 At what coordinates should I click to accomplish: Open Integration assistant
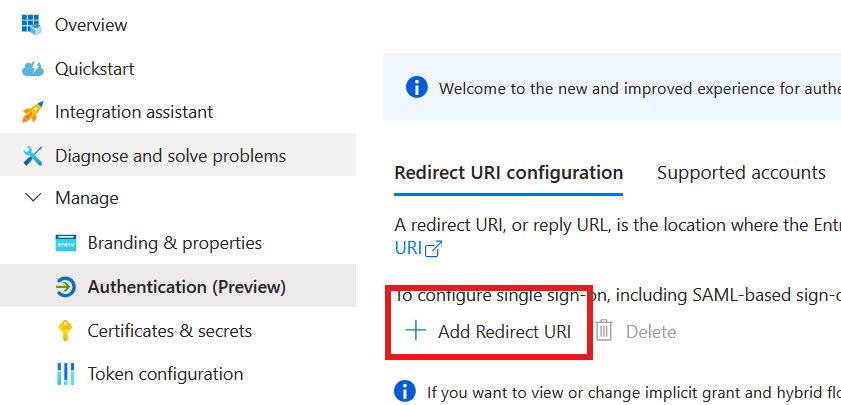(x=134, y=112)
